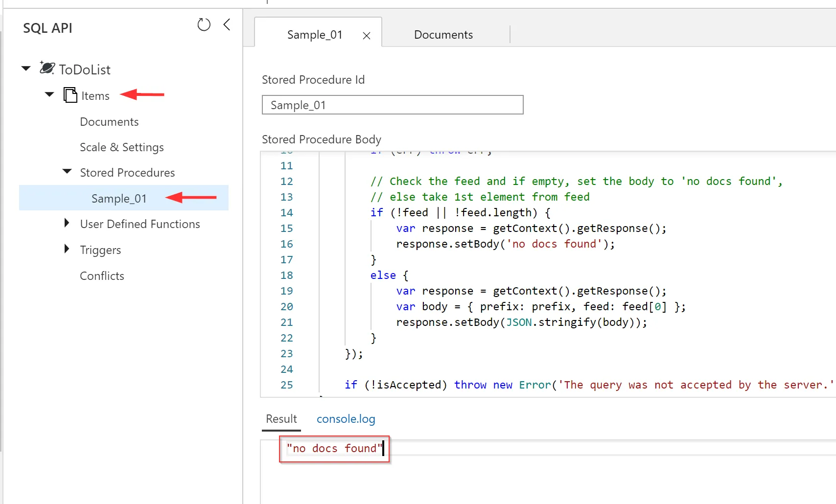Viewport: 836px width, 504px height.
Task: Open Documents under Items
Action: tap(109, 122)
